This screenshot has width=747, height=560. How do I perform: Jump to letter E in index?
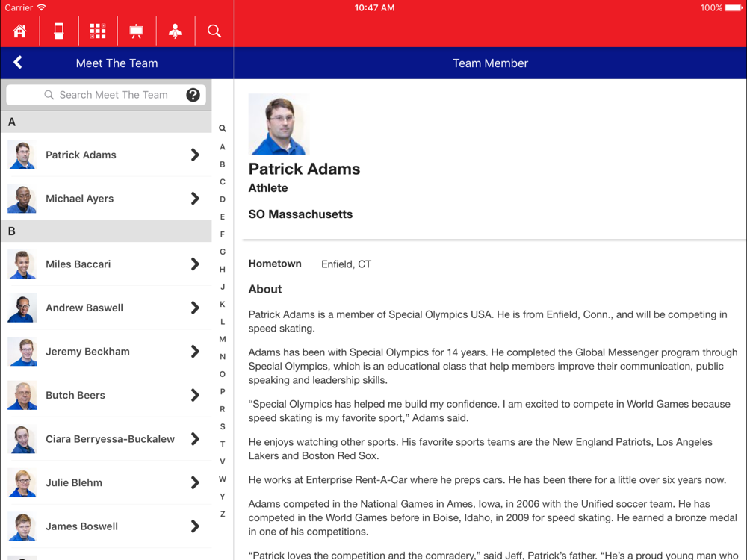click(x=223, y=217)
